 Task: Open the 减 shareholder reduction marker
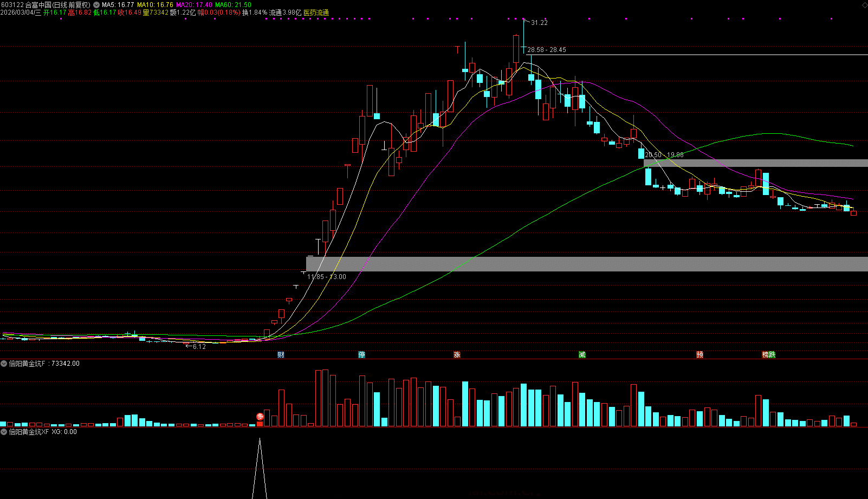(x=582, y=355)
